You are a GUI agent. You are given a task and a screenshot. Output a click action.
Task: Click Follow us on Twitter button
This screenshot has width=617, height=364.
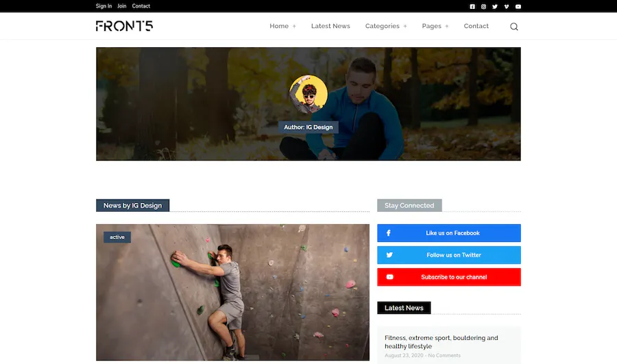pyautogui.click(x=449, y=255)
